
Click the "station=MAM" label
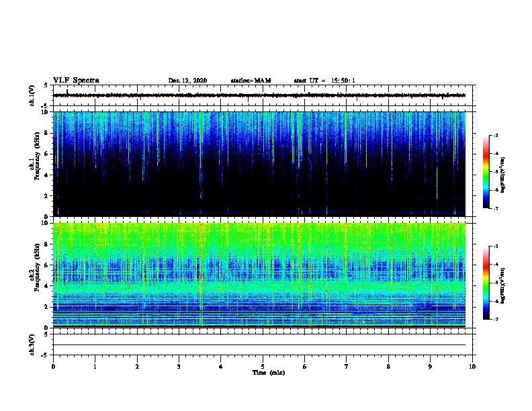tap(251, 81)
